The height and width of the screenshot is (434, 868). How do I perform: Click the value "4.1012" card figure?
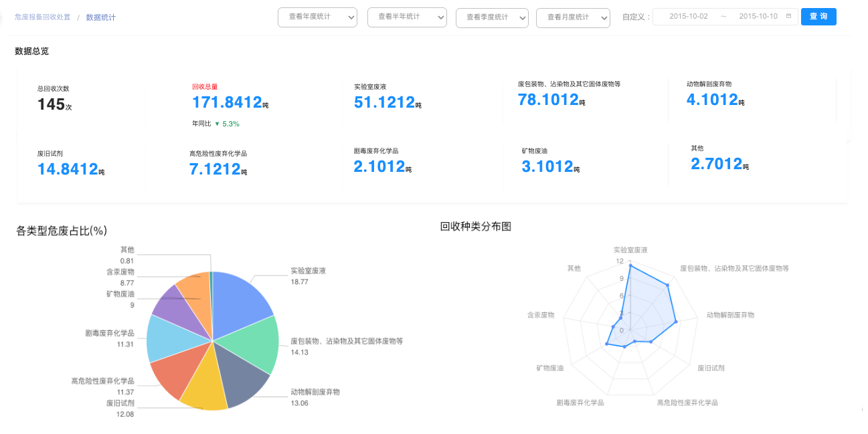pos(712,100)
